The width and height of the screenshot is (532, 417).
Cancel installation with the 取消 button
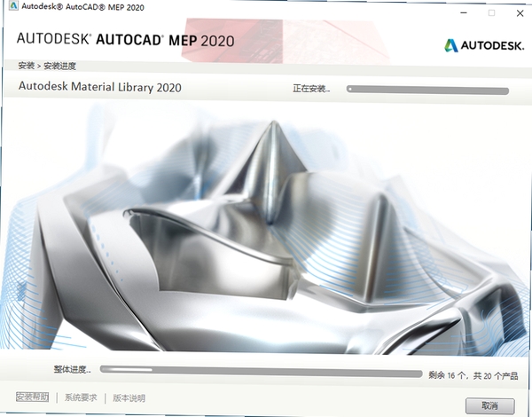tap(490, 405)
